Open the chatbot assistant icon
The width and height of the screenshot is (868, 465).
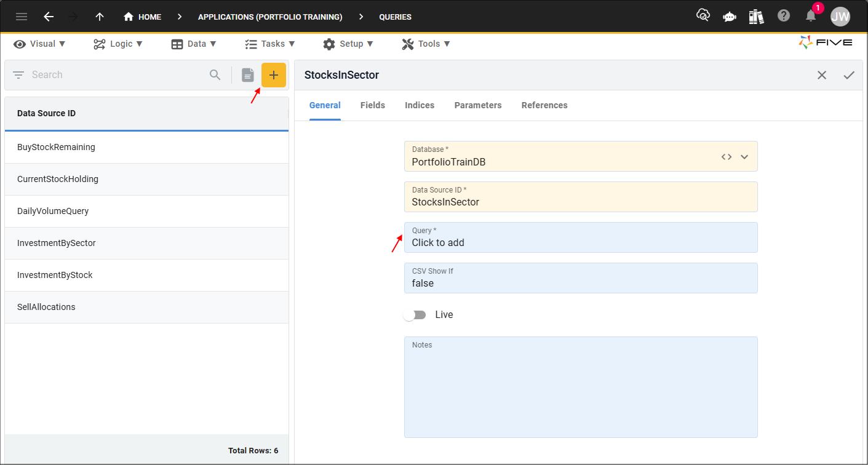(x=730, y=17)
